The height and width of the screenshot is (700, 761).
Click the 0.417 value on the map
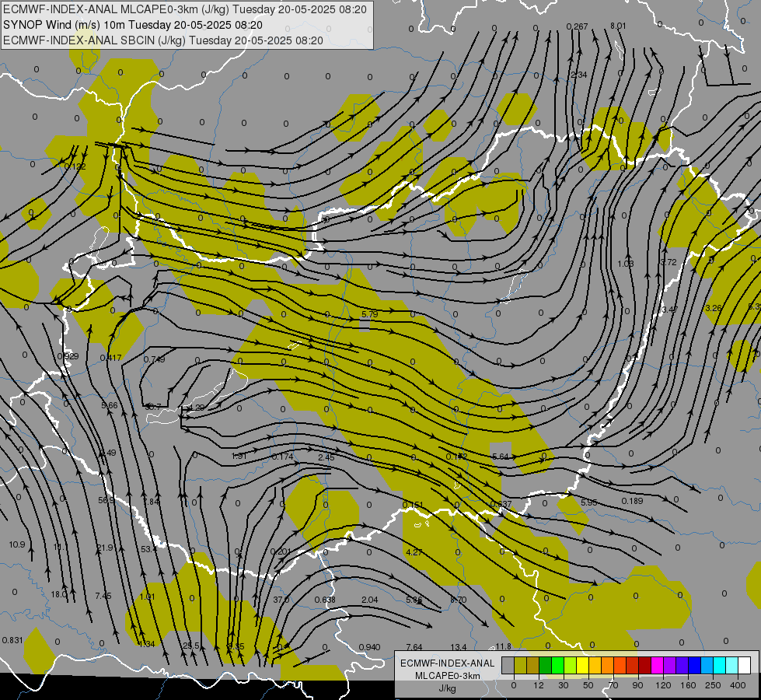coord(110,358)
